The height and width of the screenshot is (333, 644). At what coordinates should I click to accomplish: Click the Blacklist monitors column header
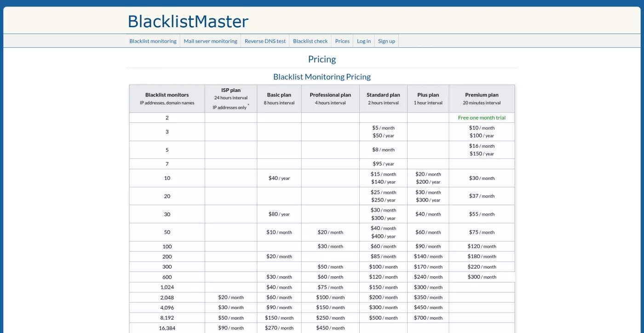click(167, 98)
